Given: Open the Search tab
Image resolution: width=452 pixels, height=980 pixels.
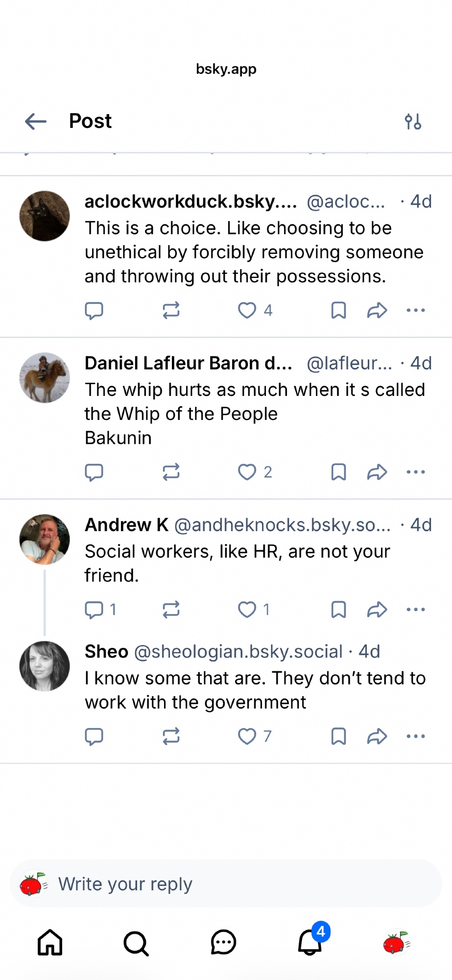Looking at the screenshot, I should [x=136, y=942].
